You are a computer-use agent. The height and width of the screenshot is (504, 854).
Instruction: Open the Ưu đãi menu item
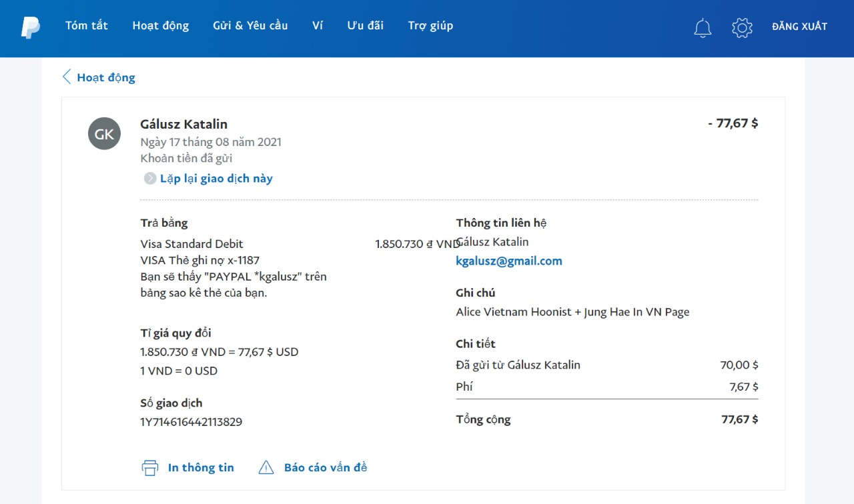[x=365, y=26]
